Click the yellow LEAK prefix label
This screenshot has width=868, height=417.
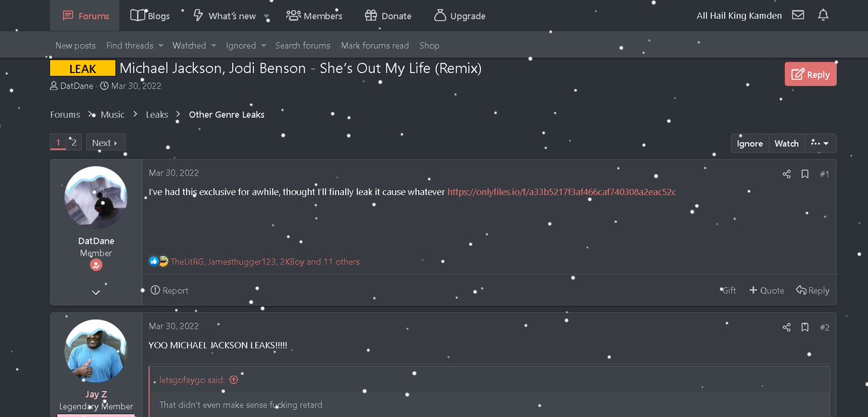pos(82,69)
